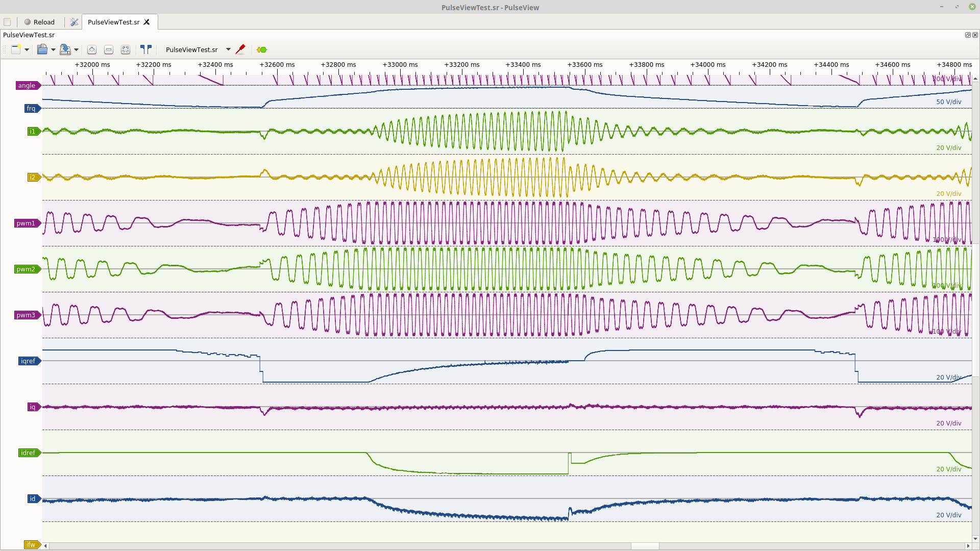Viewport: 980px width, 551px height.
Task: Open the PulseViewTest.sr device selector dropdown
Action: point(228,49)
